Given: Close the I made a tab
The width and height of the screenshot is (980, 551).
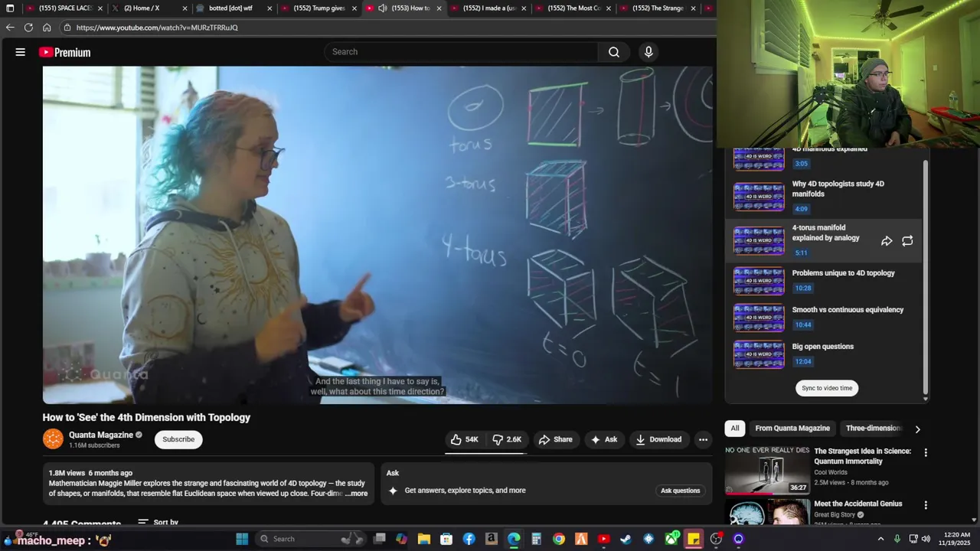Looking at the screenshot, I should (524, 8).
